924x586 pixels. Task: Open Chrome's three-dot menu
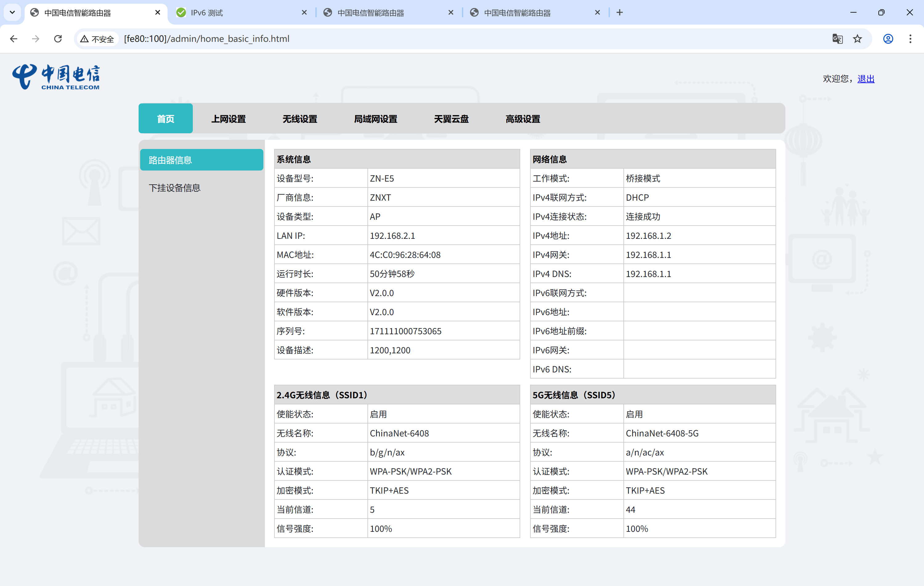910,39
